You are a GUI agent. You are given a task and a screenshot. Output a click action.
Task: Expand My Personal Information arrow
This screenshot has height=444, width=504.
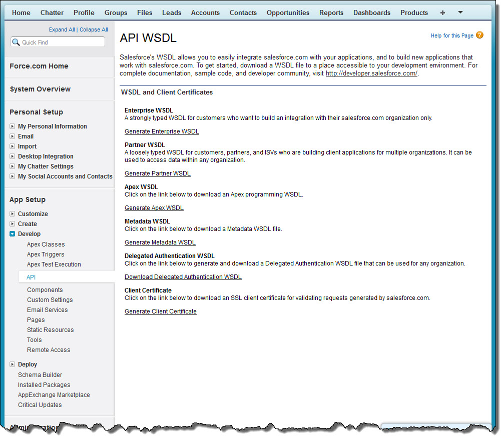click(x=12, y=126)
